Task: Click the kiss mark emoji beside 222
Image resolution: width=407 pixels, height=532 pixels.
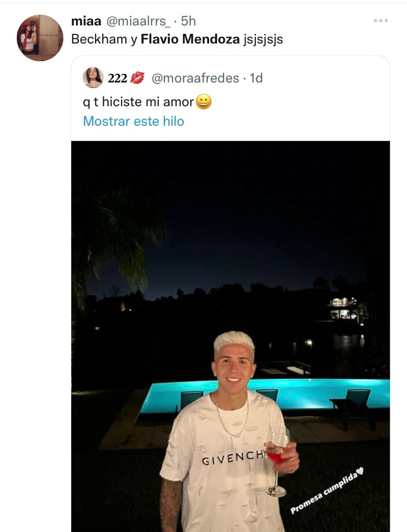Action: coord(137,78)
